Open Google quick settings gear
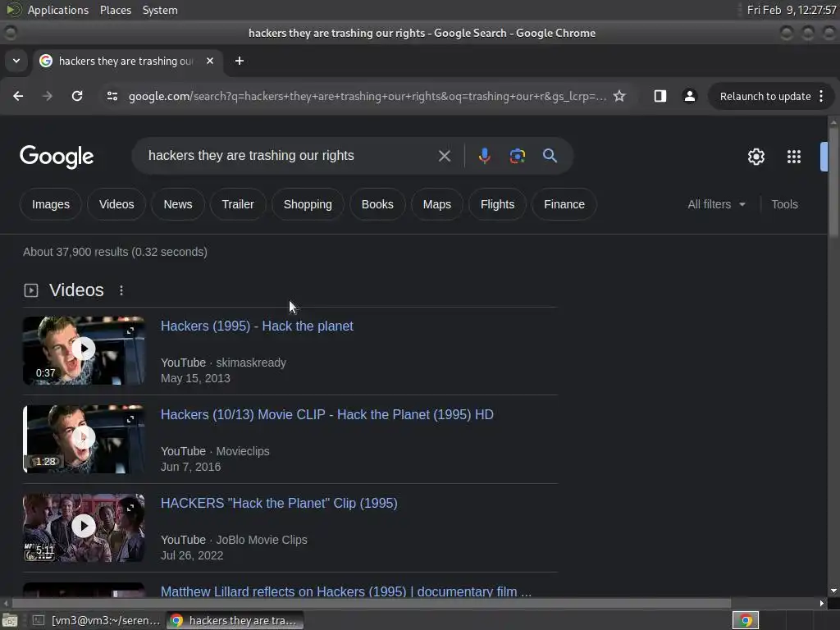 pyautogui.click(x=756, y=157)
